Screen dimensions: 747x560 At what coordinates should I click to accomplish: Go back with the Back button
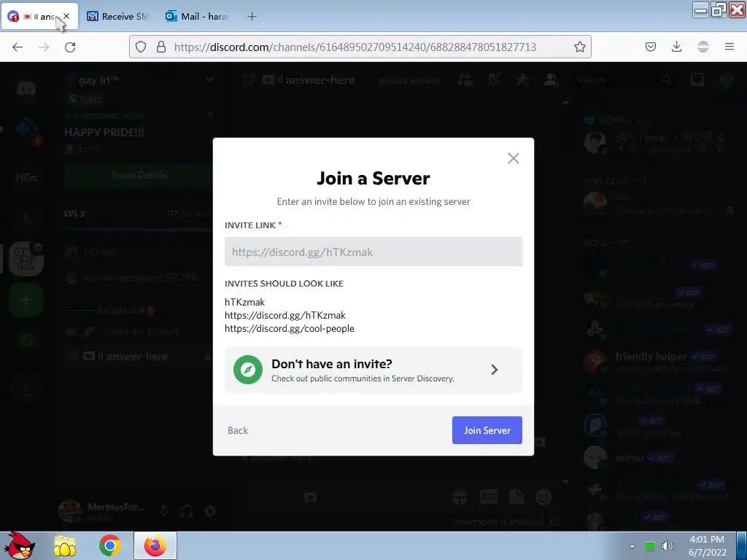click(238, 430)
